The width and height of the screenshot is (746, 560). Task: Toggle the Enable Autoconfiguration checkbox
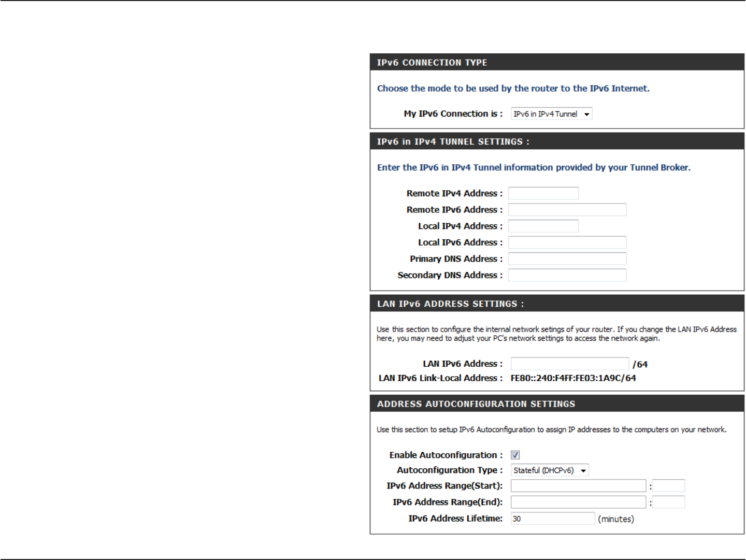(x=515, y=455)
